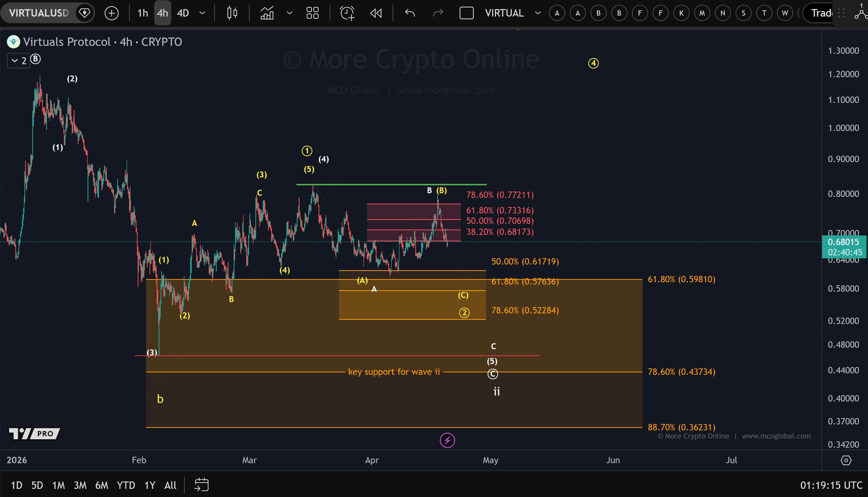Open chart settings gear near time axis

pos(846,460)
